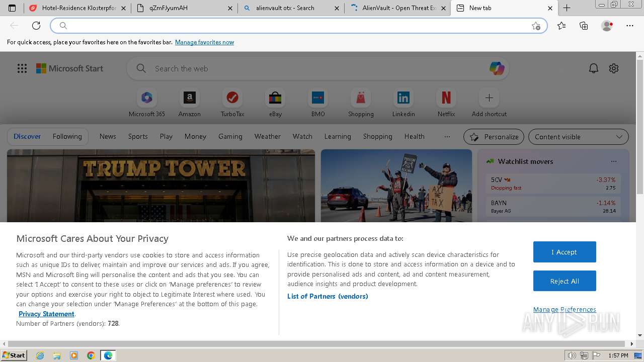Open the Shopping category in feed bar

coord(377,136)
